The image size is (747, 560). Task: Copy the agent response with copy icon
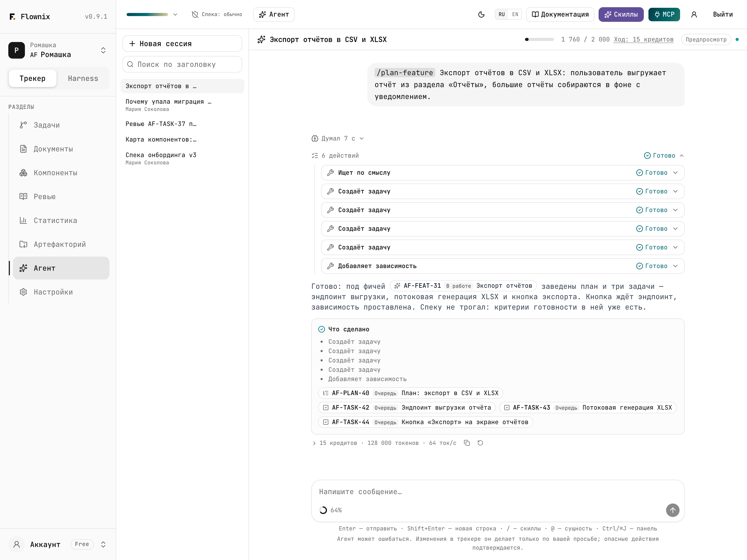[x=467, y=443]
